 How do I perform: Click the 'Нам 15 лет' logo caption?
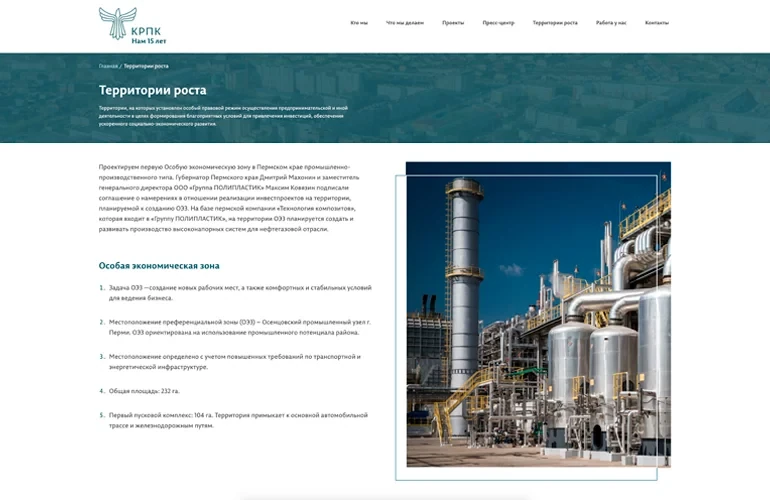point(149,41)
